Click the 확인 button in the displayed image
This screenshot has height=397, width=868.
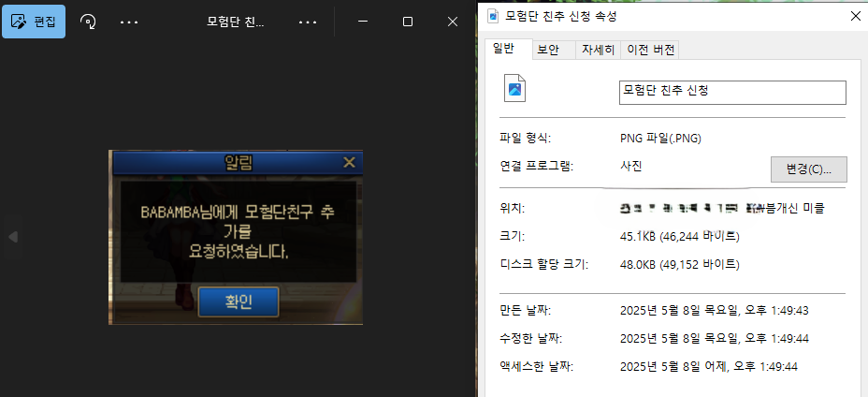(238, 301)
